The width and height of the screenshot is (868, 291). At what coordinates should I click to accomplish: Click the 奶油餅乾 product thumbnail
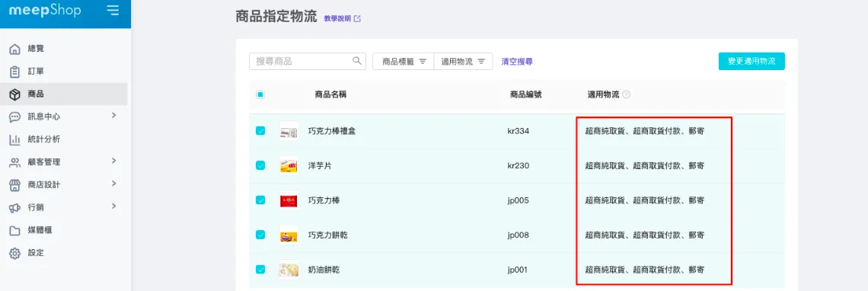point(289,270)
